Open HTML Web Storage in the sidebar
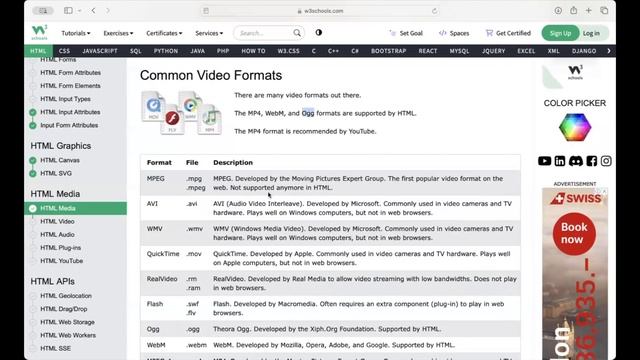 pyautogui.click(x=67, y=322)
